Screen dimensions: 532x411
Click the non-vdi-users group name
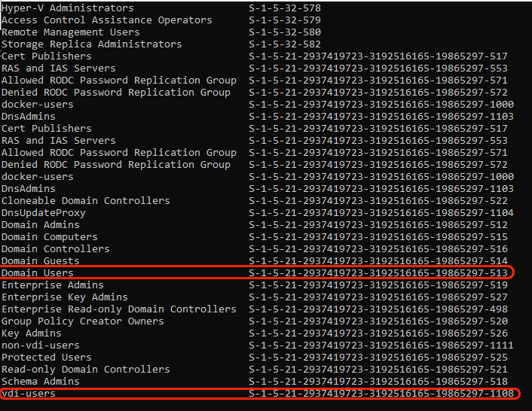pos(40,346)
